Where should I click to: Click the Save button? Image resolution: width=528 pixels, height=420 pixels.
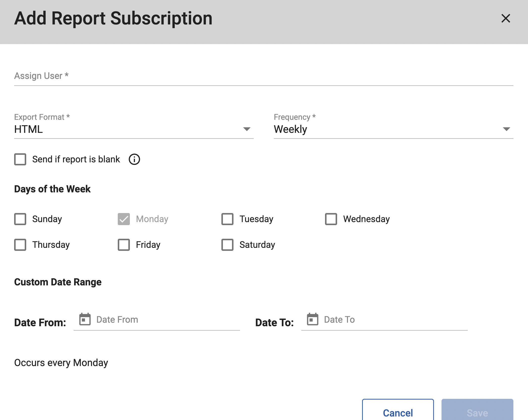coord(477,413)
